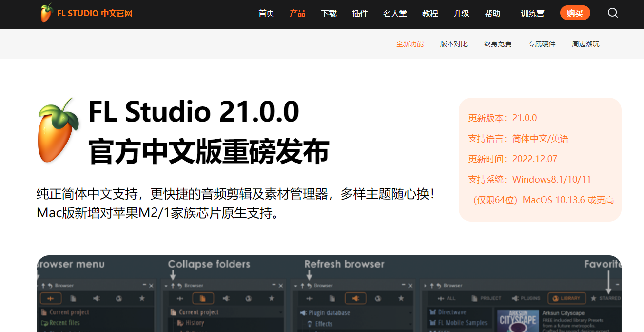Expand the Effects folder row
Image resolution: width=644 pixels, height=332 pixels.
(320, 324)
